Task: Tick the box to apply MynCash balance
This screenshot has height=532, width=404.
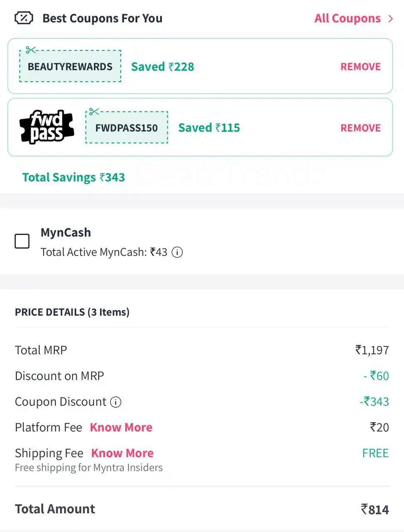Action: [x=22, y=241]
